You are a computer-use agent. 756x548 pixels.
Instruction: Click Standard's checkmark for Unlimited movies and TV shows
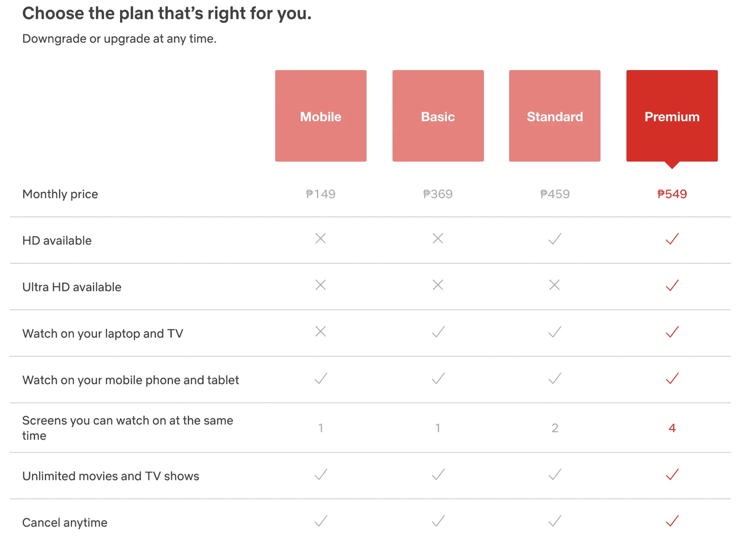click(x=555, y=474)
